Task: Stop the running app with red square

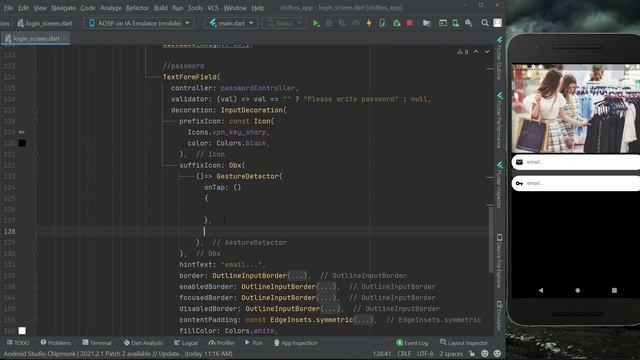Action: pos(409,23)
